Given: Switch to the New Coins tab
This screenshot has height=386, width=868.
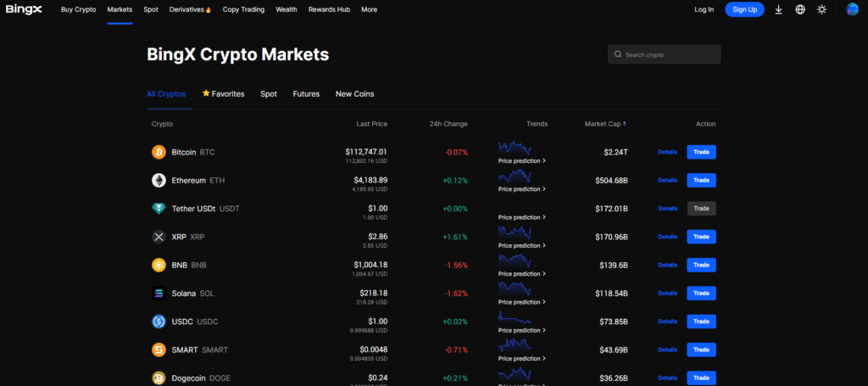Looking at the screenshot, I should coord(355,94).
